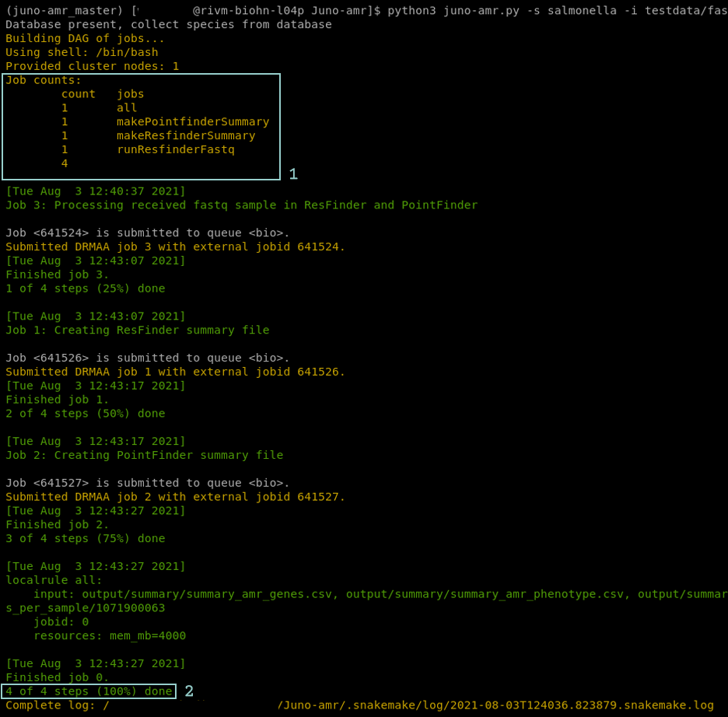728x717 pixels.
Task: Click '3 of 4 steps (75%) done'
Action: pyautogui.click(x=86, y=539)
